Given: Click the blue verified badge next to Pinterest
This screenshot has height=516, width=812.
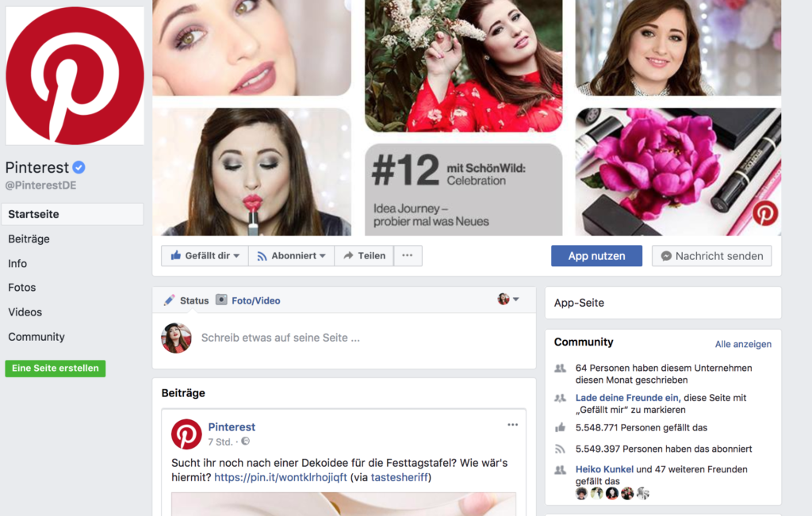Looking at the screenshot, I should [79, 167].
